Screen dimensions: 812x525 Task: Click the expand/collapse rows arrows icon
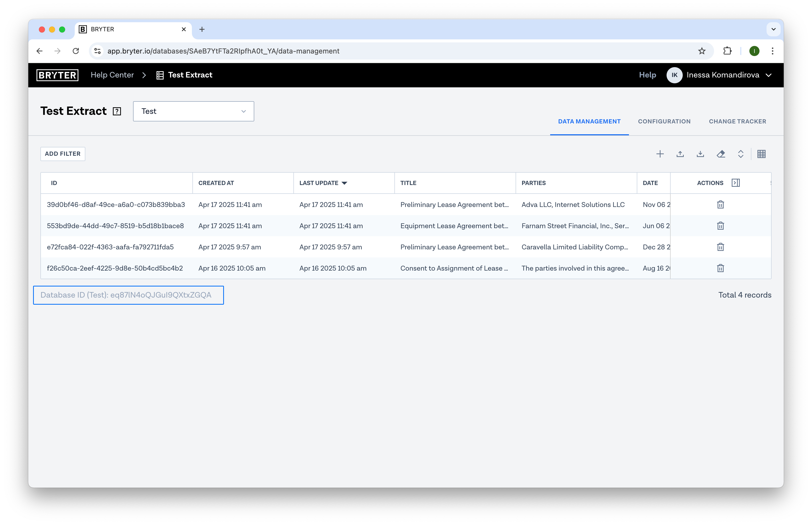tap(740, 154)
